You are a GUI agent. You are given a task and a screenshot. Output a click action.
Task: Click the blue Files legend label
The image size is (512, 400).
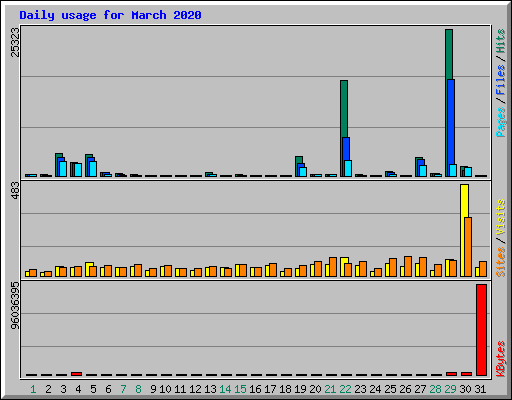[500, 80]
